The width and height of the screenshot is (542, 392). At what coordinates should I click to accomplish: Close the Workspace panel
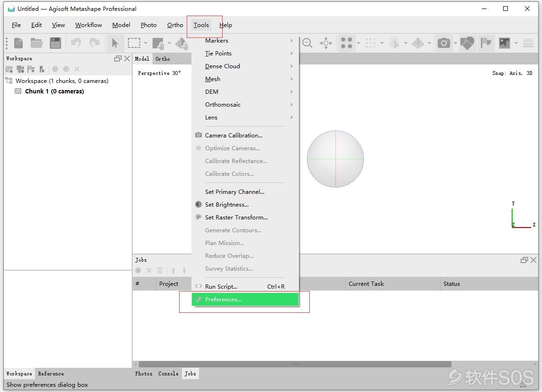pyautogui.click(x=127, y=59)
